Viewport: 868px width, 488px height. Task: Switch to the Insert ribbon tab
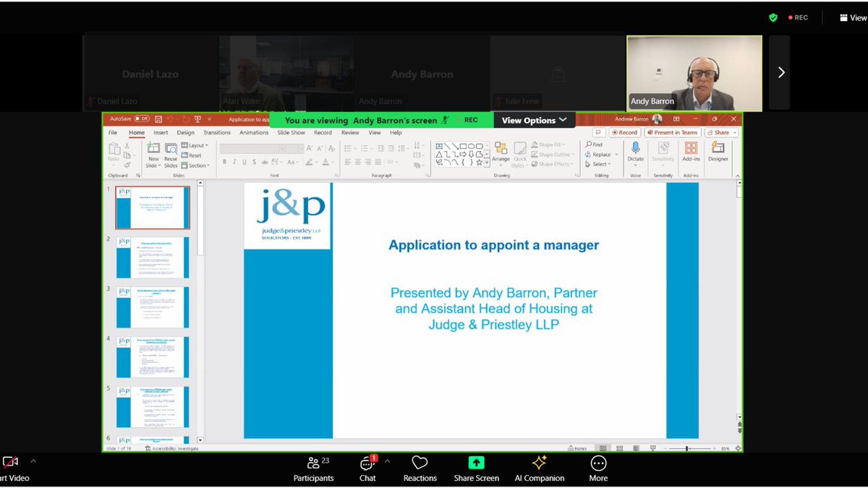point(161,133)
